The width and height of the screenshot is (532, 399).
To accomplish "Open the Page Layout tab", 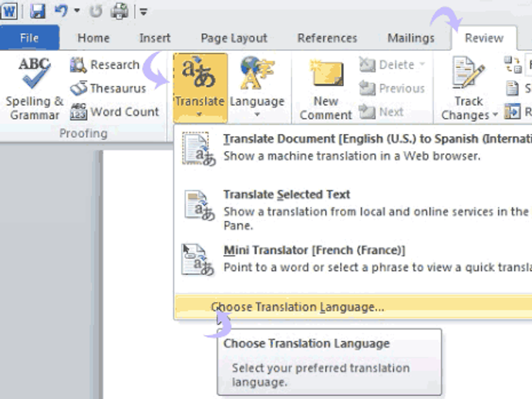I will point(234,39).
